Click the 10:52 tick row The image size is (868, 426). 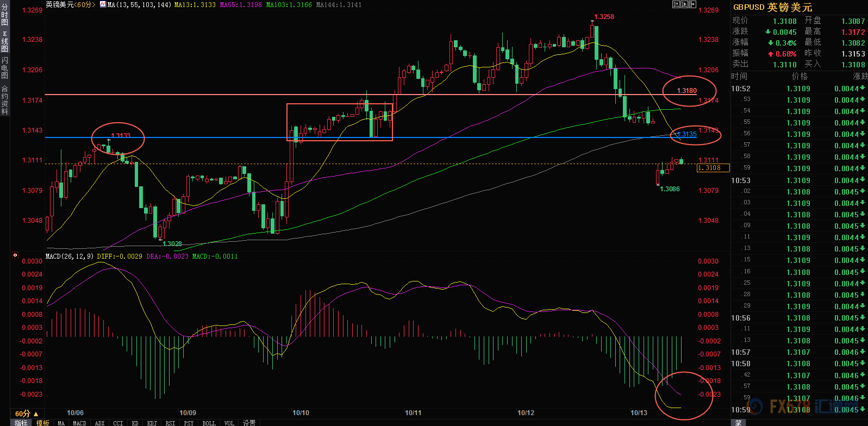pyautogui.click(x=799, y=89)
